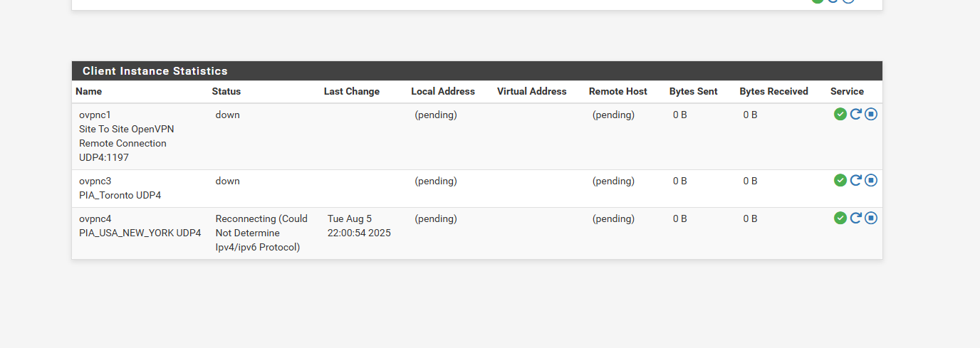This screenshot has height=348, width=980.
Task: Click ovpnc1 remote host (pending) value
Action: 613,115
